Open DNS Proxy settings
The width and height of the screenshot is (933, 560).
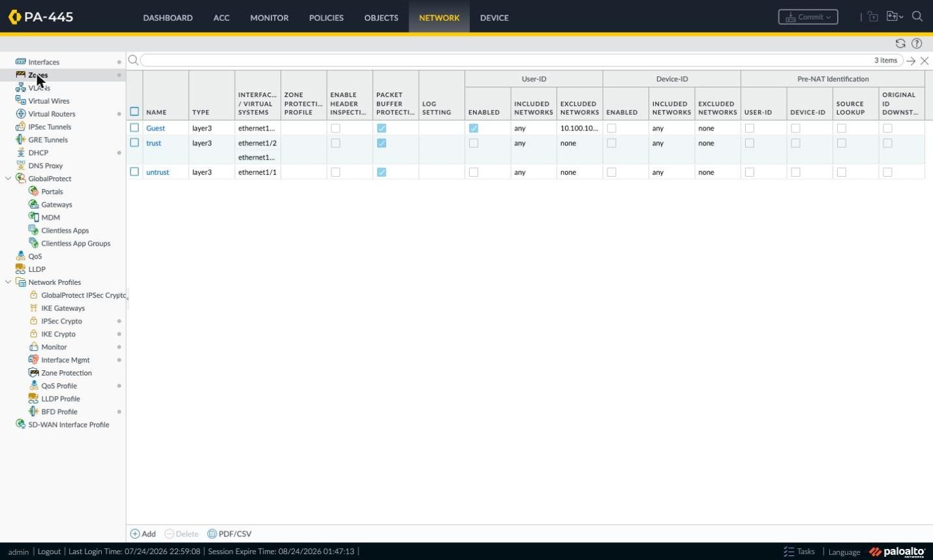pos(45,166)
